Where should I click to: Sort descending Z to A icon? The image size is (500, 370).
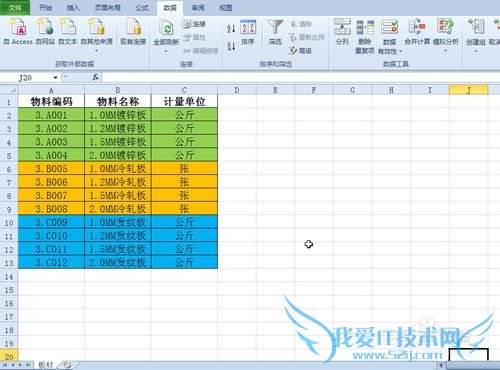pos(231,46)
